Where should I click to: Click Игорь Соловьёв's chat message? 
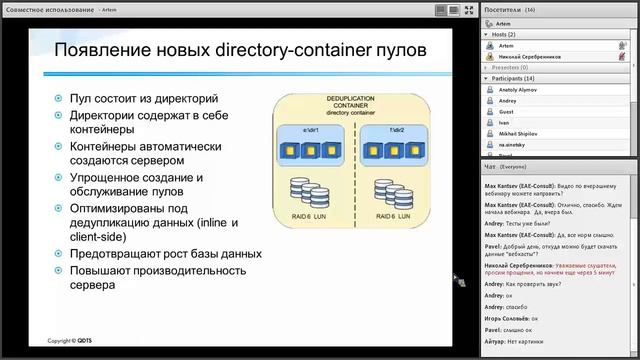coord(511,318)
